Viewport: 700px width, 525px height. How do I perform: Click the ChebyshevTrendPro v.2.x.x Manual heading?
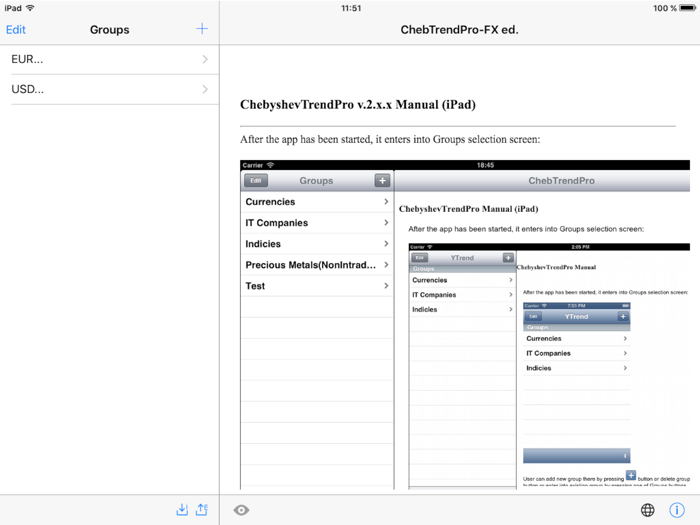coord(358,104)
